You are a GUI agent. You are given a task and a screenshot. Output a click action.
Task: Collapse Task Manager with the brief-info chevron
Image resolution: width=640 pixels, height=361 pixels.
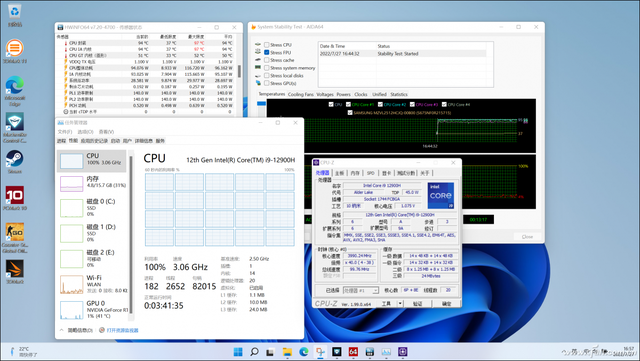[62, 330]
